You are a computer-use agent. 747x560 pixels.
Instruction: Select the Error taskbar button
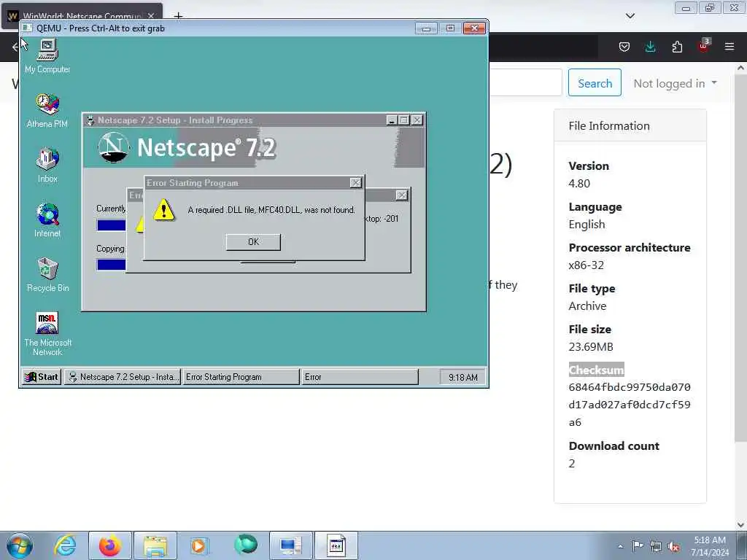pos(360,377)
